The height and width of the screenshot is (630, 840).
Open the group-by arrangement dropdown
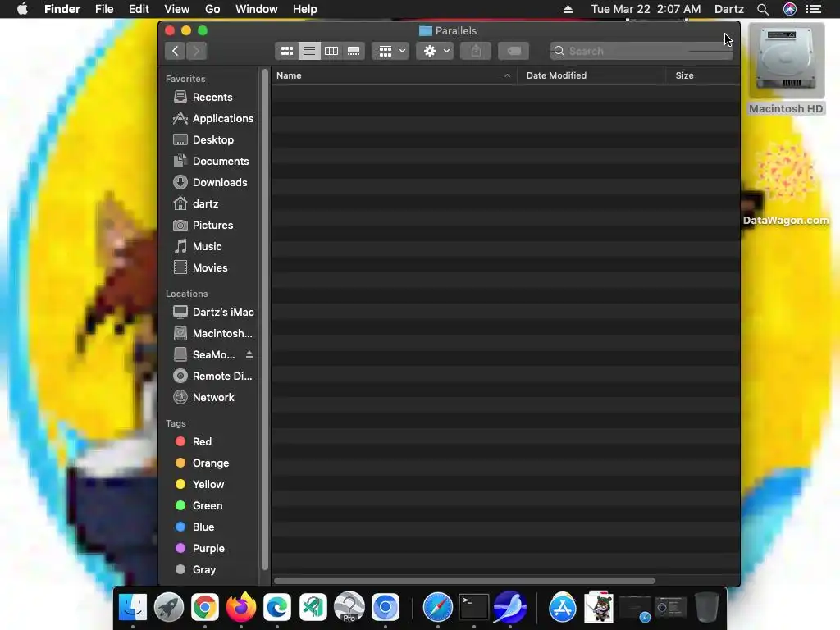[x=390, y=51]
